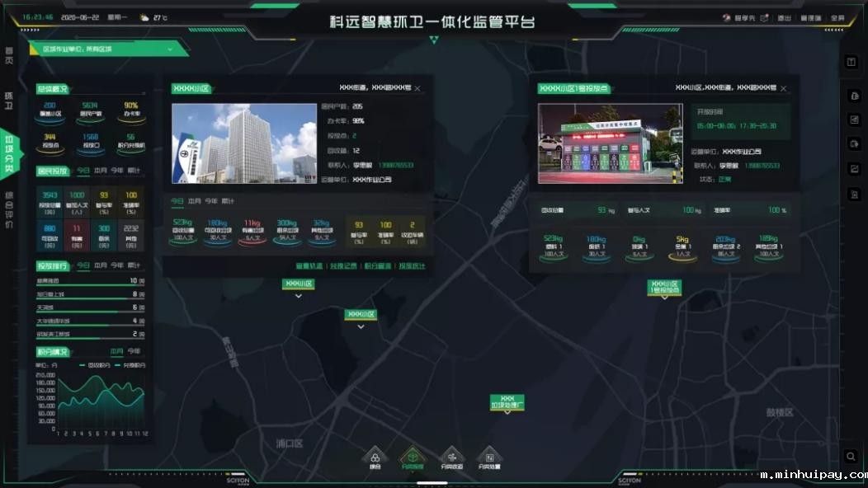Select the 分类收运 hexagon icon in the bottom bar

tap(452, 457)
